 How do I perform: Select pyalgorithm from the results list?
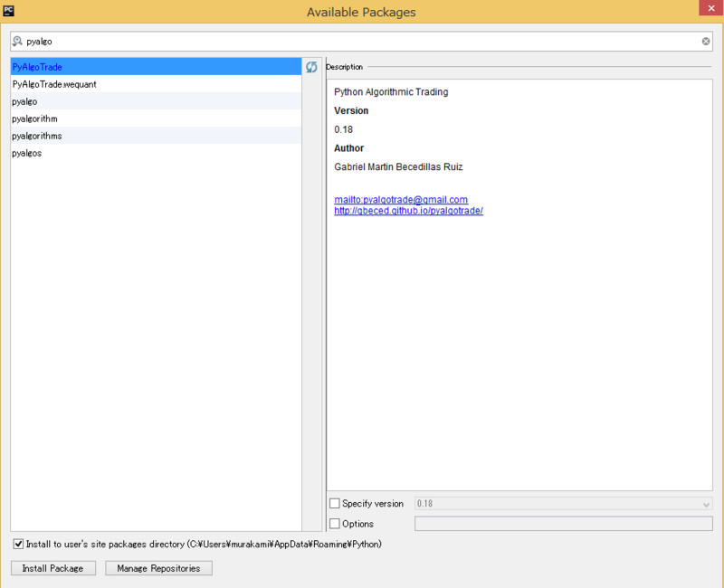tap(36, 119)
